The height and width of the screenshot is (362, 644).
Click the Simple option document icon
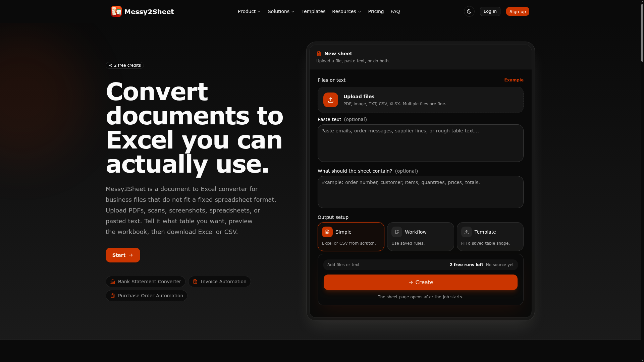coord(327,232)
